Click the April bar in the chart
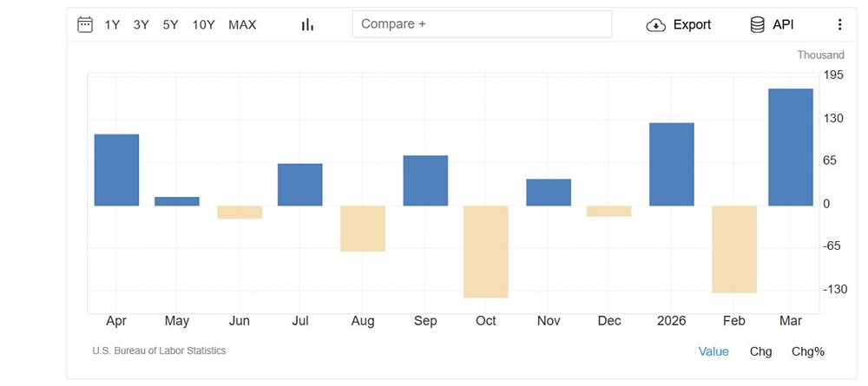Screen dimensions: 868x386 click(x=116, y=170)
